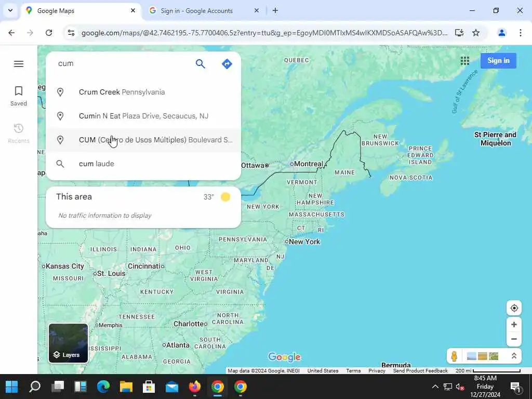Close the Sign in - Google Accounts tab
532x399 pixels.
pos(257,11)
